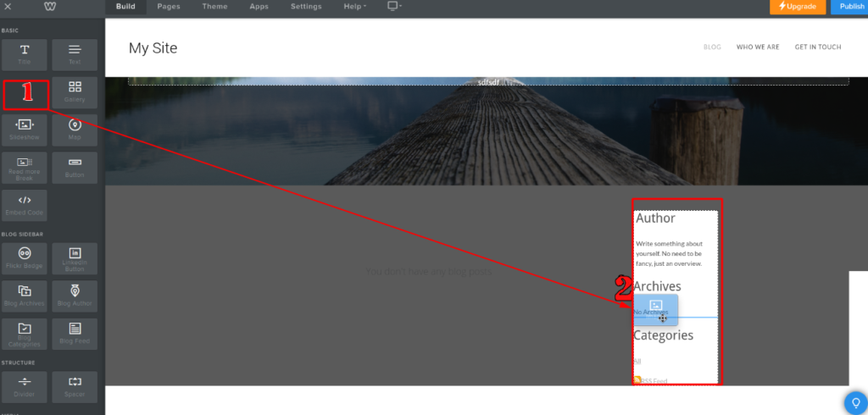Switch to the Pages tab
This screenshot has height=415, width=868.
[169, 7]
